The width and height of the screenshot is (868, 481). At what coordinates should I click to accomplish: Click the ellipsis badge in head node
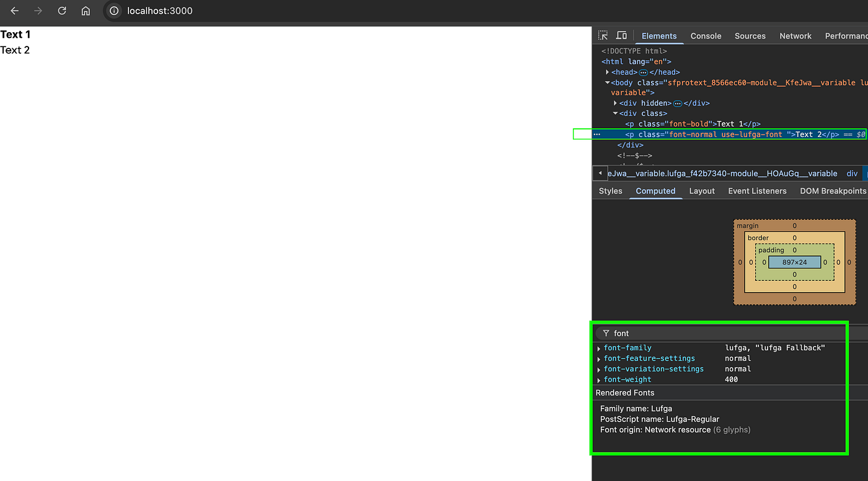[x=643, y=73]
